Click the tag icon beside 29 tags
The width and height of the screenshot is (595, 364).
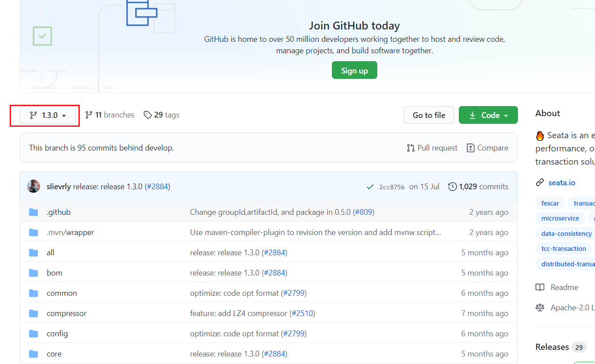click(148, 115)
